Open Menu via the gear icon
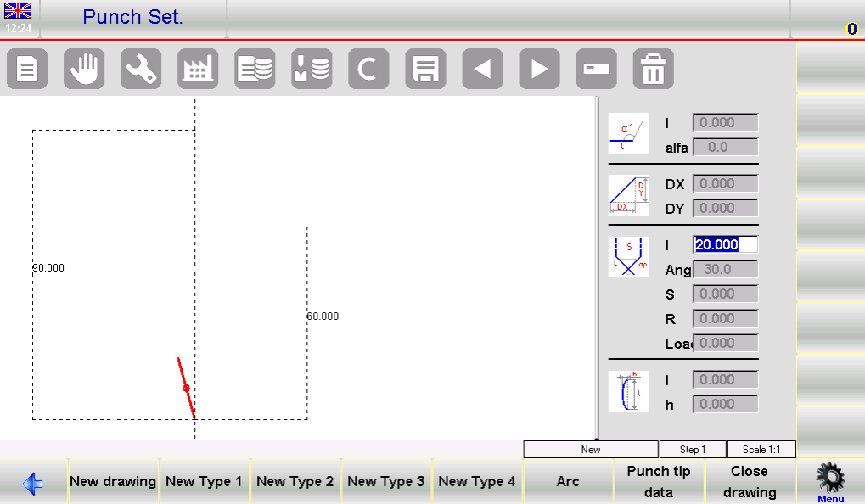The width and height of the screenshot is (865, 504). click(x=828, y=478)
